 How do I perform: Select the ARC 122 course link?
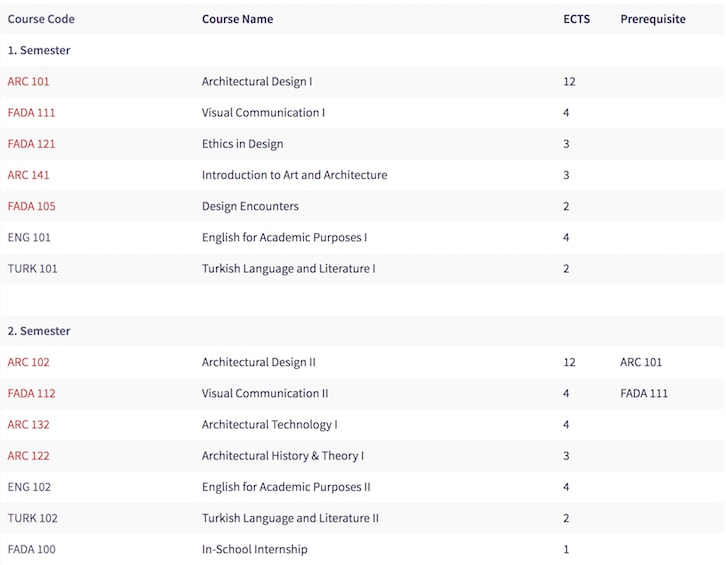tap(28, 456)
